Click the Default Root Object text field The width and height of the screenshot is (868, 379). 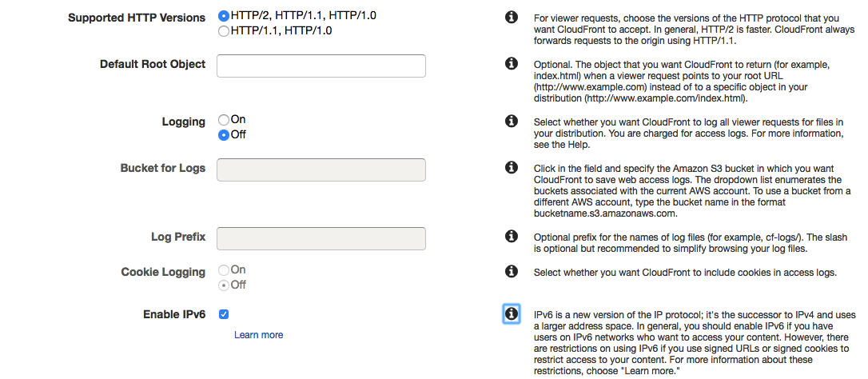[321, 66]
